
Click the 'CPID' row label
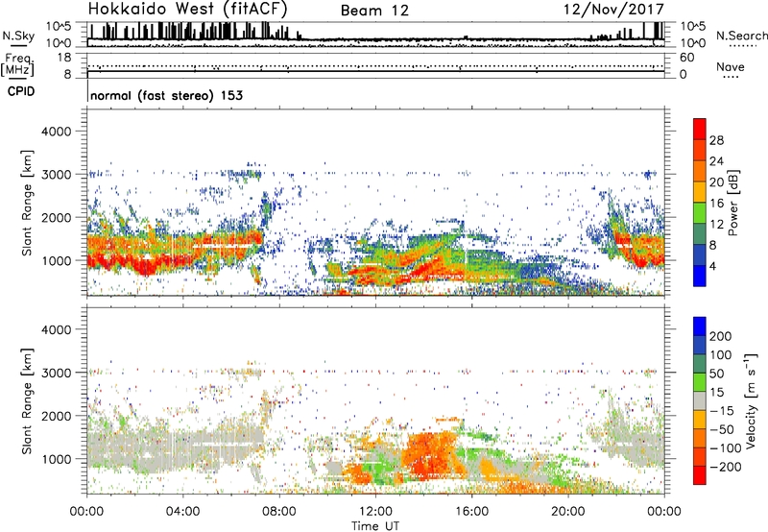pos(21,91)
